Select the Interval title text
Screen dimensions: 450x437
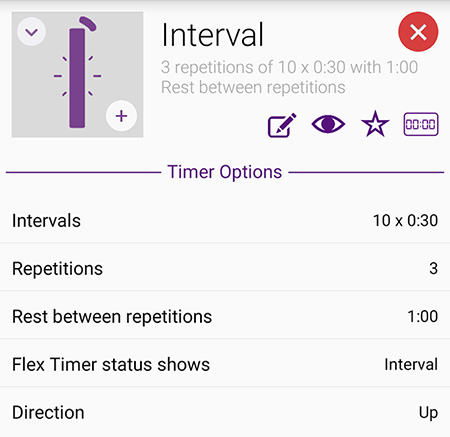[213, 34]
